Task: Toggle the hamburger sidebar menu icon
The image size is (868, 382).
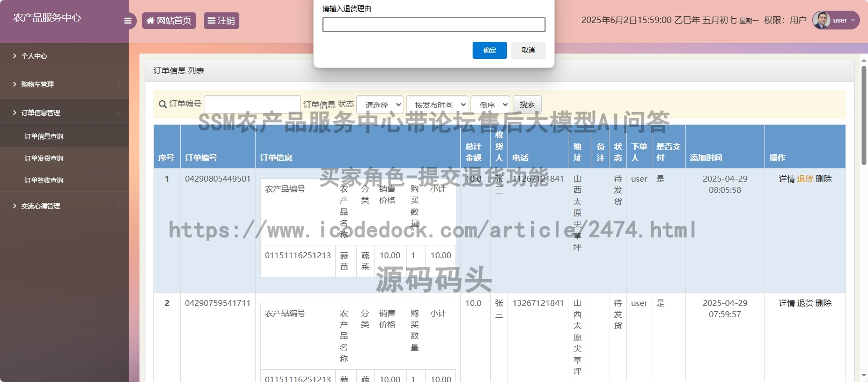Action: coord(128,21)
